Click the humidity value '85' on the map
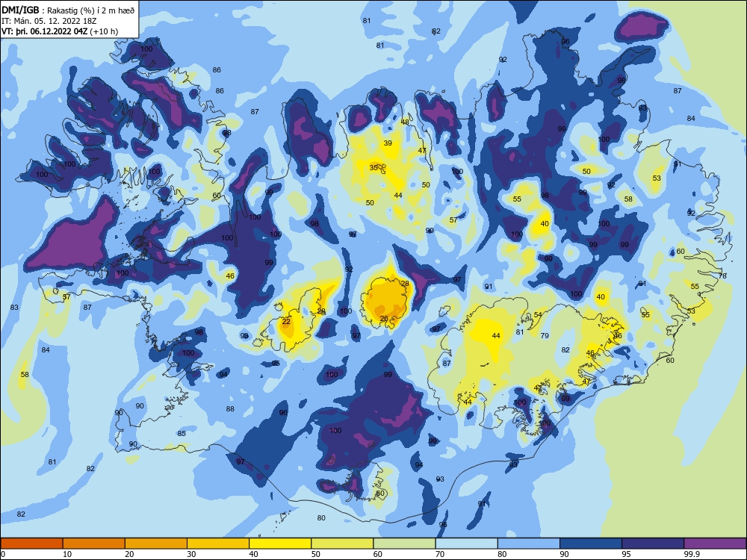 point(182,433)
